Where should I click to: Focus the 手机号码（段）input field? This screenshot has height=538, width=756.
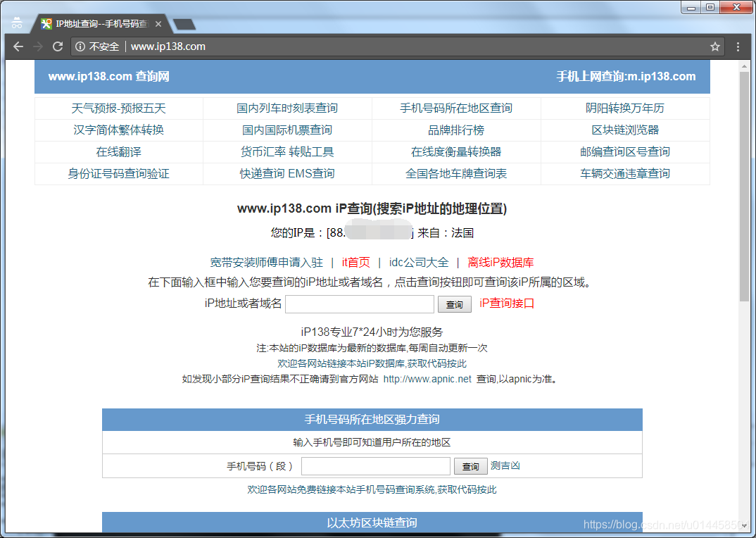376,466
